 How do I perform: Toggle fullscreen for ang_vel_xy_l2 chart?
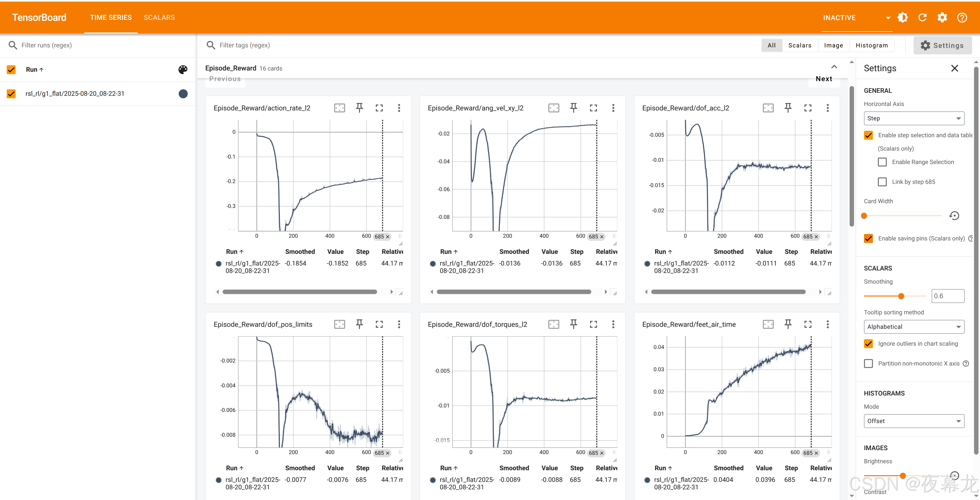593,108
